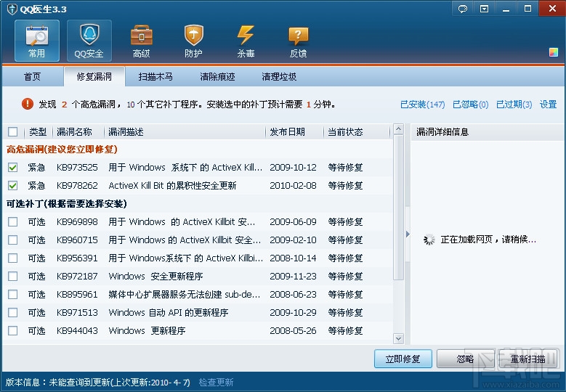
Task: Open the 已忽略(0) link
Action: click(x=470, y=105)
